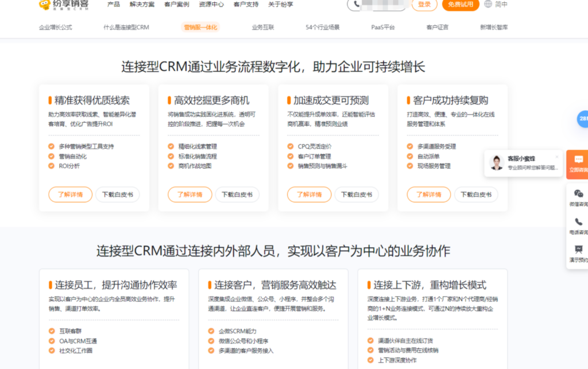Click 了解详情 under 精准获得优质线索

tap(69, 195)
